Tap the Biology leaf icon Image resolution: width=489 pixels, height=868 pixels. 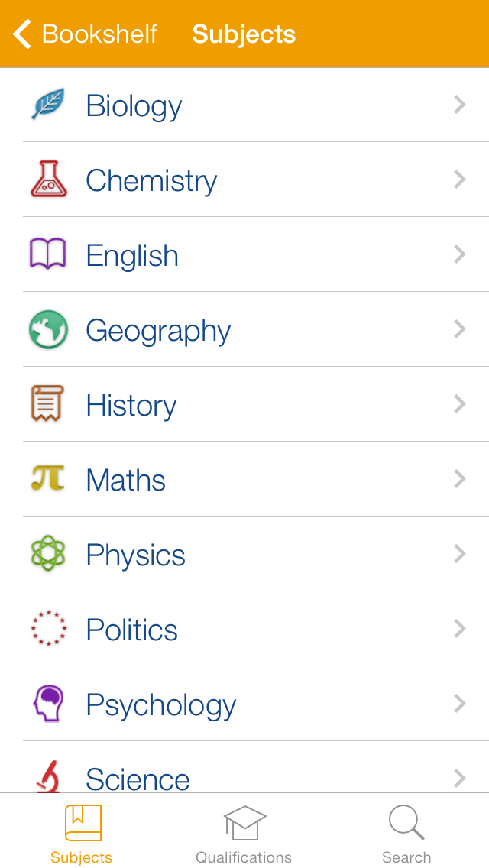pos(48,105)
